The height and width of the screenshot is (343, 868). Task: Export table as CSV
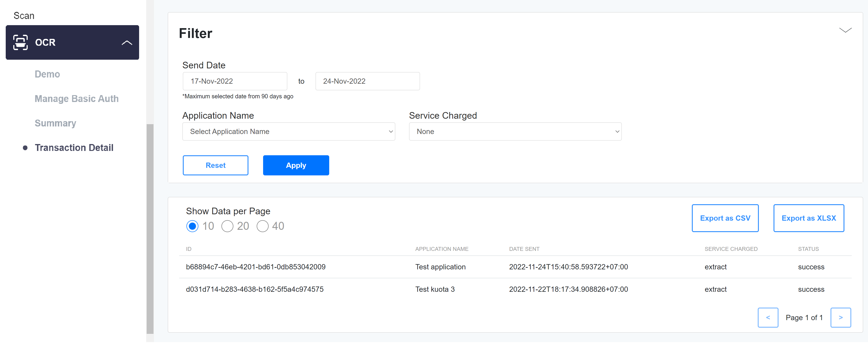725,218
